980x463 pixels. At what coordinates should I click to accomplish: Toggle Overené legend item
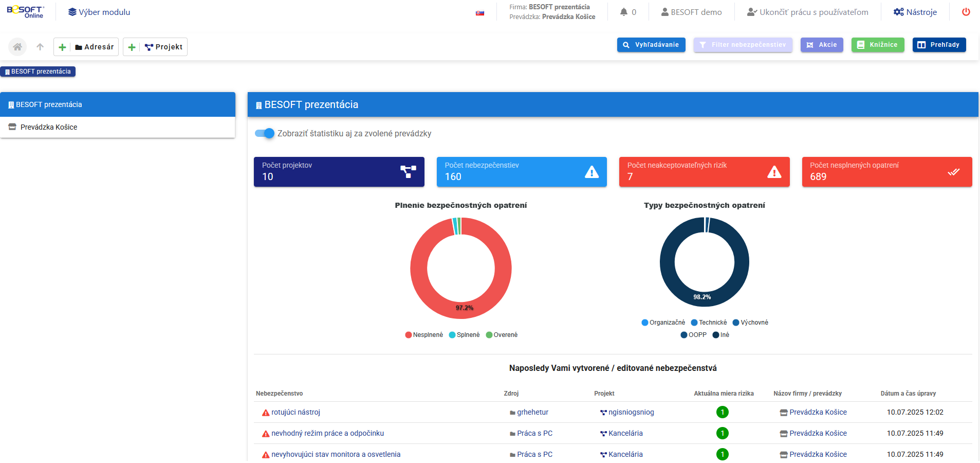(x=502, y=335)
